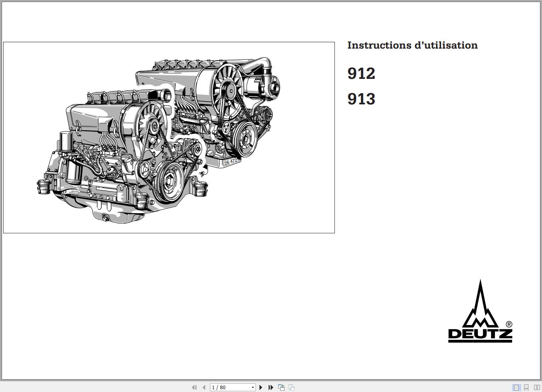
Task: Switch to single page view
Action: (x=516, y=387)
